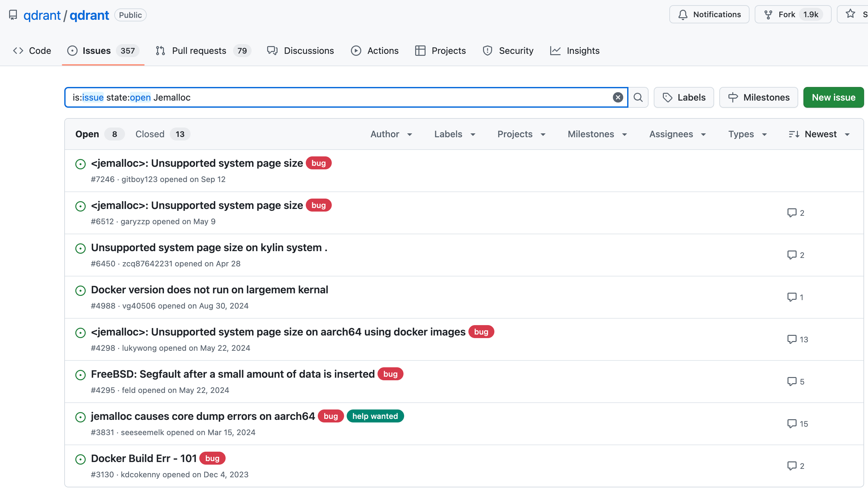Click the open-issue status icon for #7246
Image resolution: width=868 pixels, height=488 pixels.
[80, 164]
